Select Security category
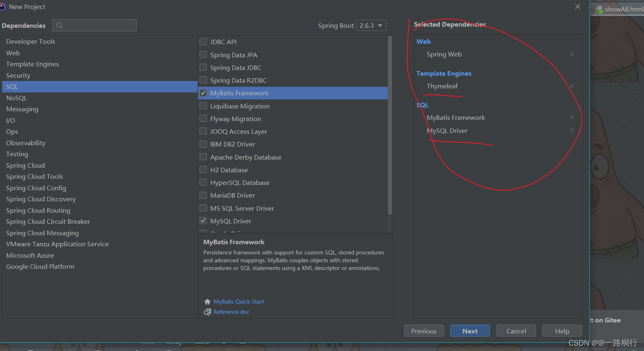This screenshot has height=351, width=644. (100, 75)
